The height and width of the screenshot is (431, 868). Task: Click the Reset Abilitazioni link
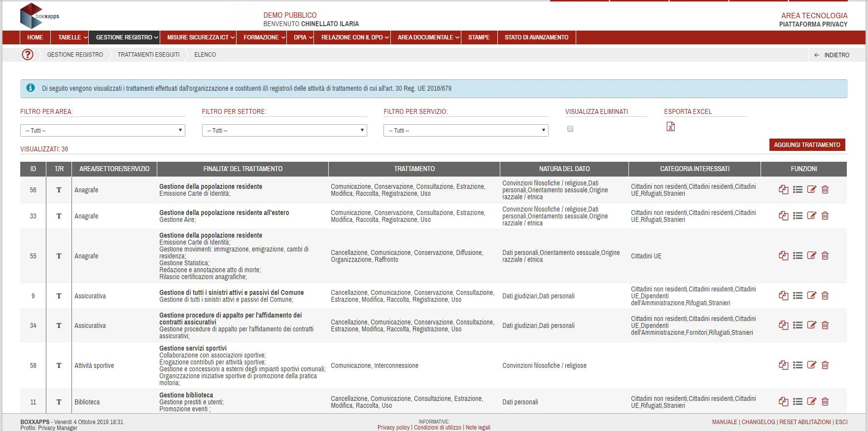[805, 422]
